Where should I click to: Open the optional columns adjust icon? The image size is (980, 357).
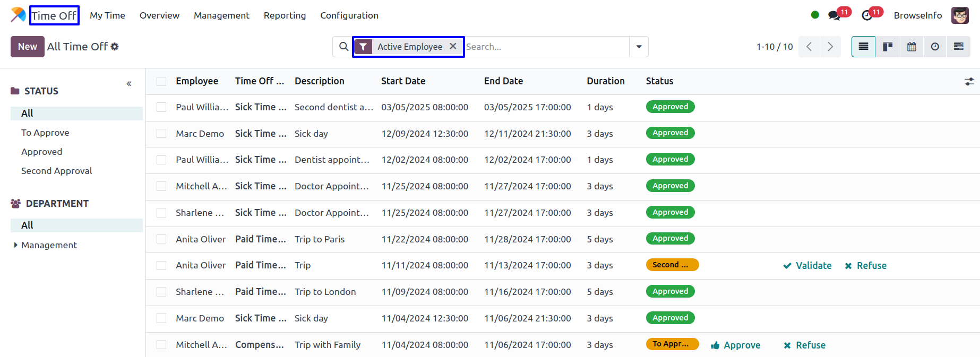[969, 81]
